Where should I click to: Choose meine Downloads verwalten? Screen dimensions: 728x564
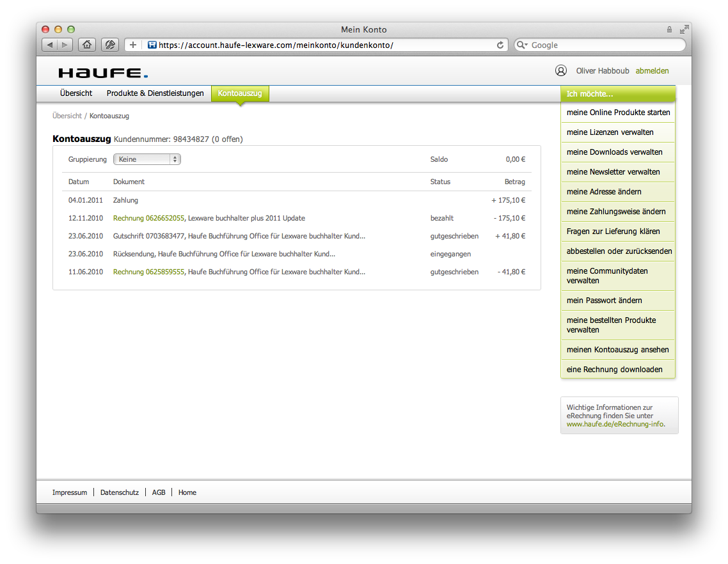pos(618,152)
